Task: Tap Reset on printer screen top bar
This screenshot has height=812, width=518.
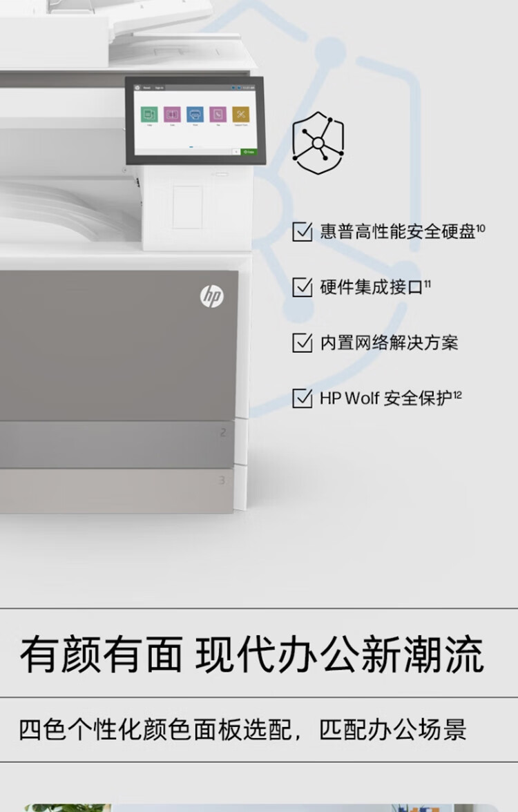Action: [147, 88]
